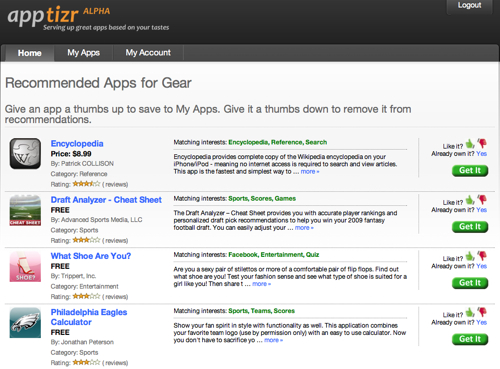
Task: Open the Encyclopedia title link
Action: [77, 144]
